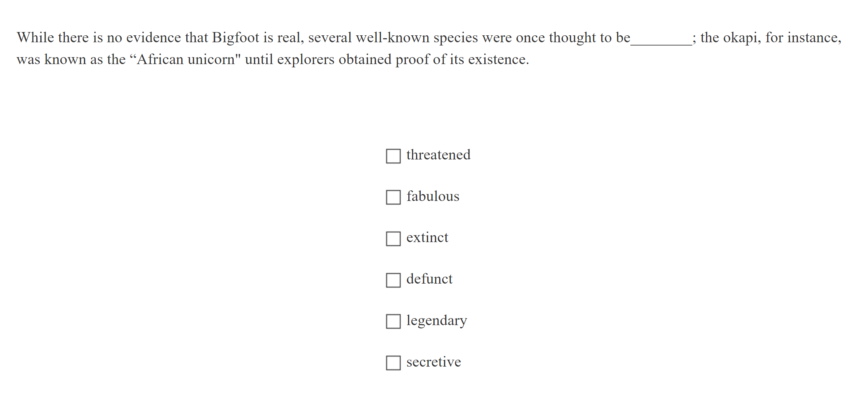Click the blank line in the sentence

click(661, 39)
